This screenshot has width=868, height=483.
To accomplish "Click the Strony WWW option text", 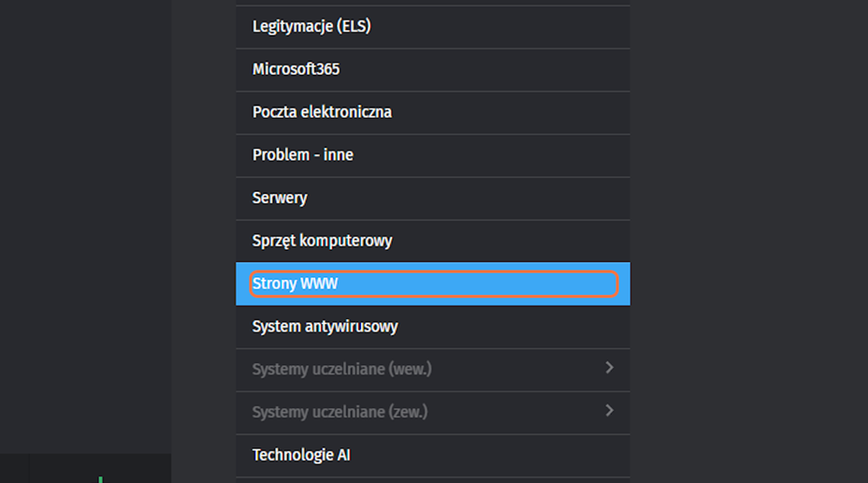I will click(x=295, y=284).
